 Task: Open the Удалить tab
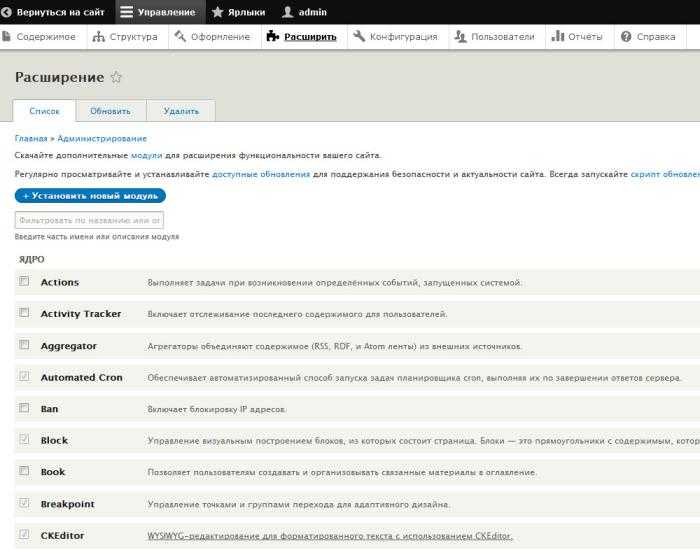click(181, 111)
